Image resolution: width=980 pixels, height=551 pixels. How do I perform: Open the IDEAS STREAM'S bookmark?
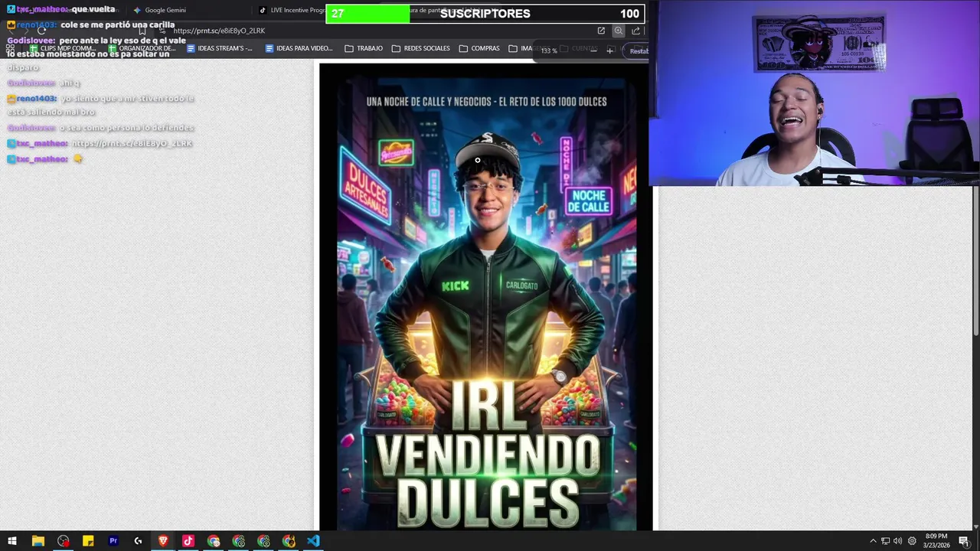219,48
